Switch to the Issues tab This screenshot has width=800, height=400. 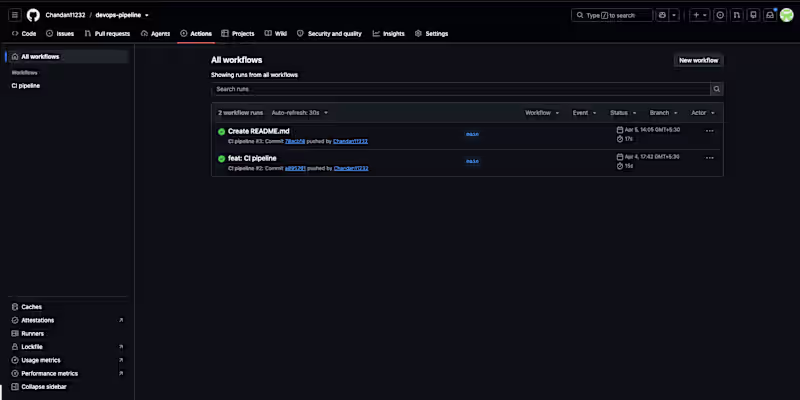click(60, 34)
